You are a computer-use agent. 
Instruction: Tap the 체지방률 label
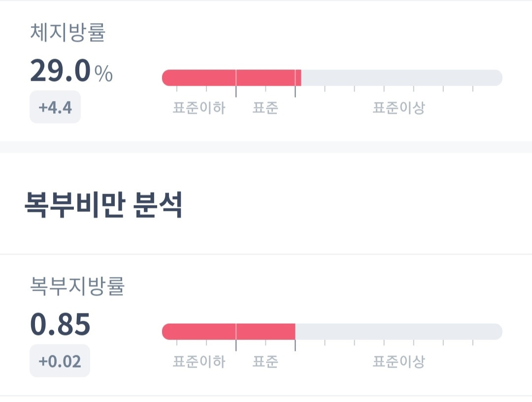(x=68, y=33)
